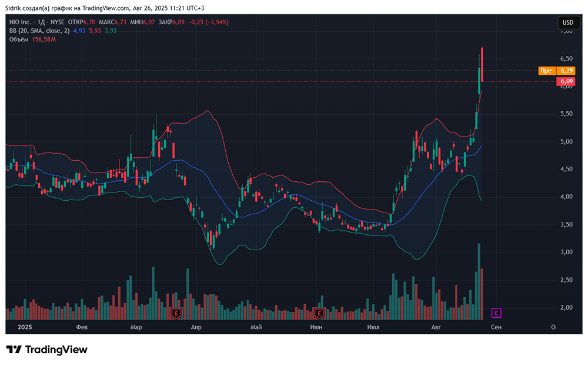588x365 pixels.
Task: Click the 2,00 price axis label
Action: (x=566, y=307)
